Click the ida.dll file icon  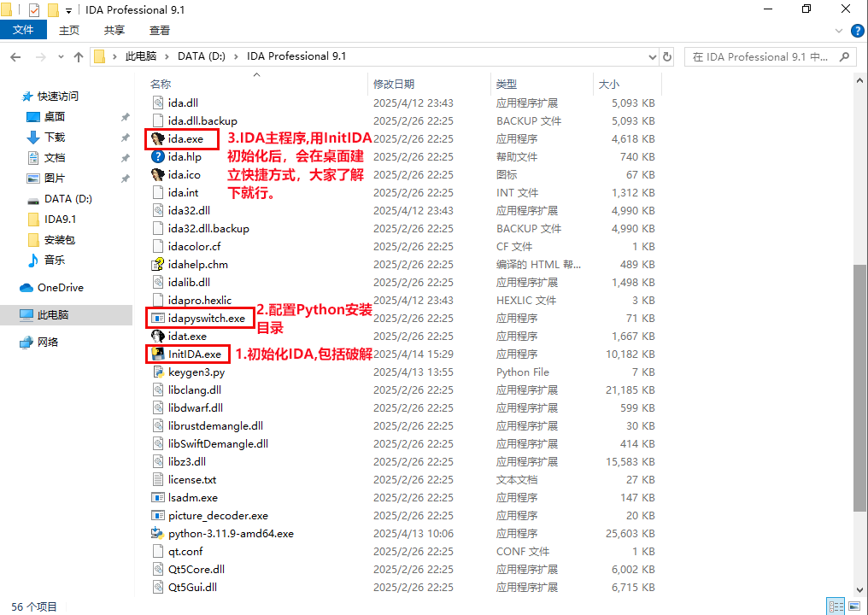click(158, 102)
